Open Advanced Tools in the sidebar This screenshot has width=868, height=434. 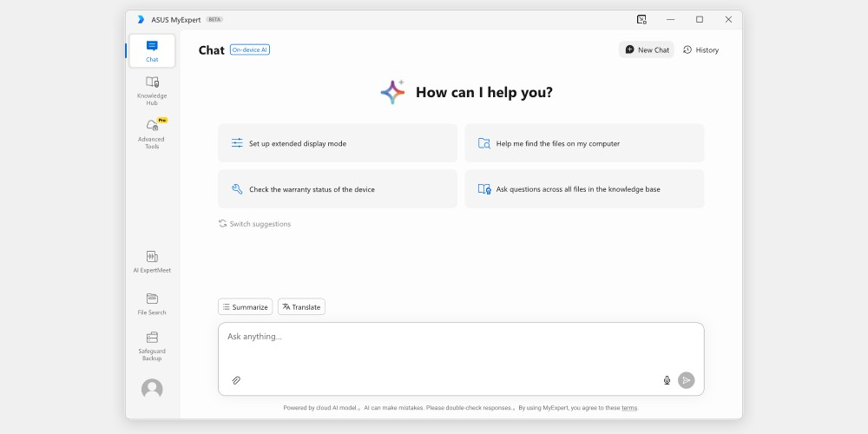point(152,127)
